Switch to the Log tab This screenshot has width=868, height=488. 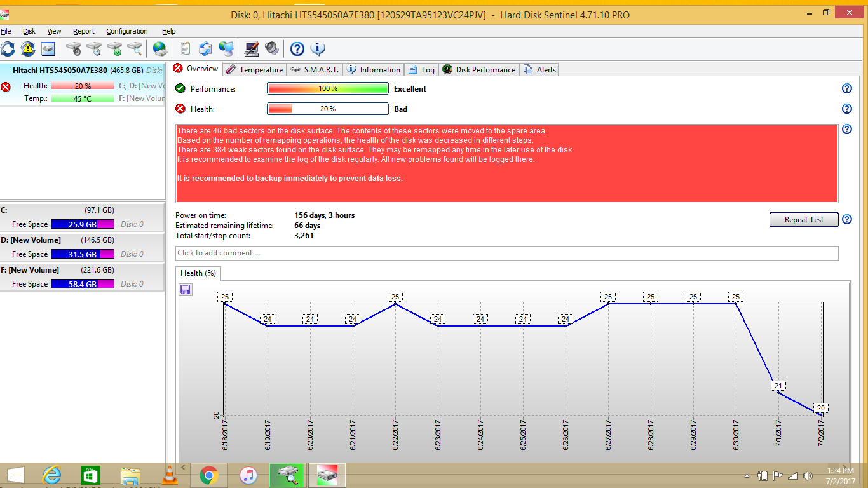pos(421,70)
